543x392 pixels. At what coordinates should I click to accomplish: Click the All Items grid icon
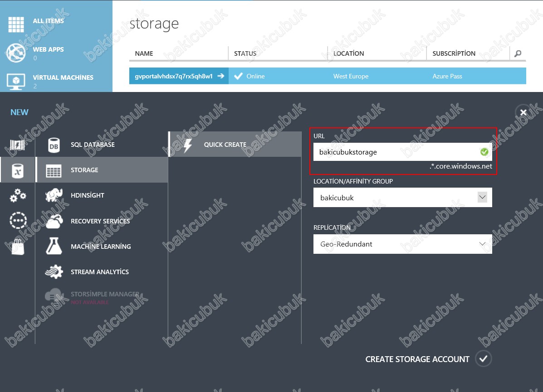pos(16,24)
